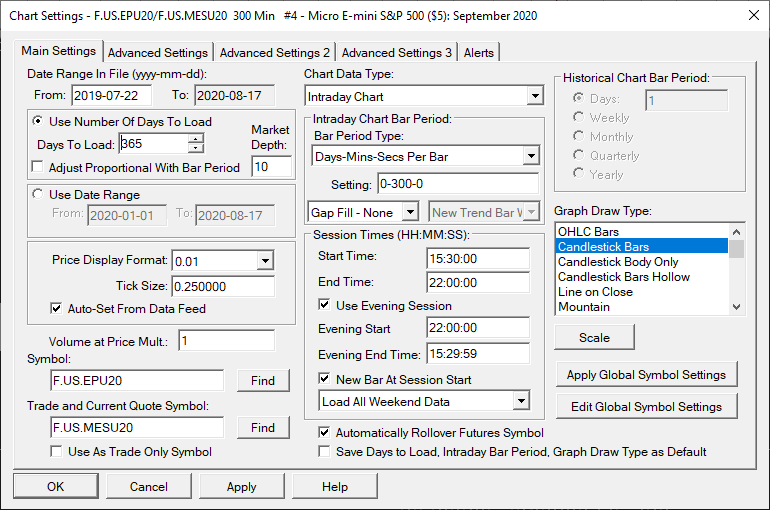Decrease Days To Load with down arrow
This screenshot has width=770, height=510.
pos(195,148)
